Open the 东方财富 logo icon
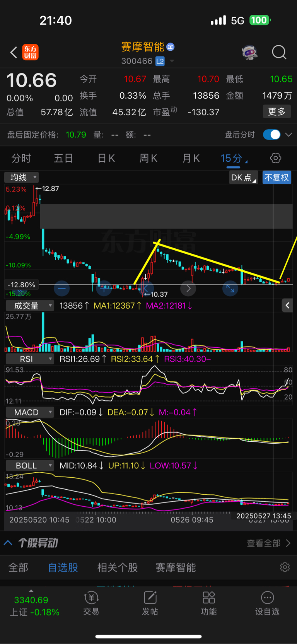Screen dimensions: 297x644 pyautogui.click(x=30, y=52)
